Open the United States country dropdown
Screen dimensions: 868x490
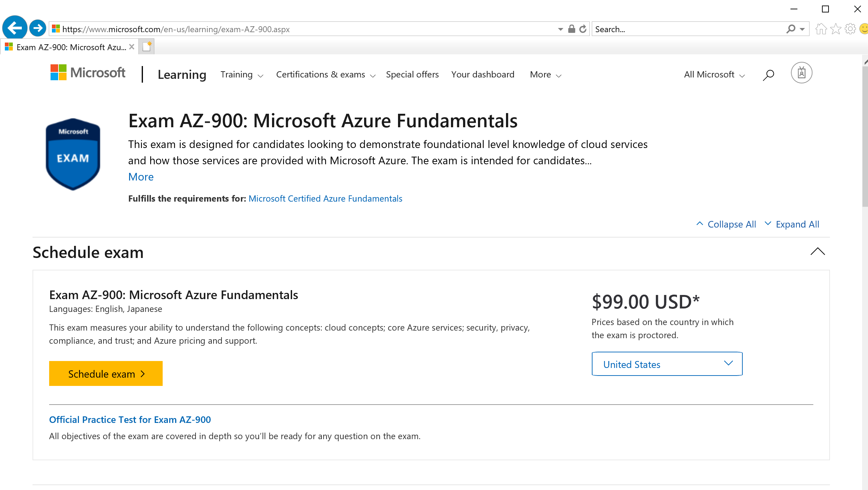tap(667, 364)
